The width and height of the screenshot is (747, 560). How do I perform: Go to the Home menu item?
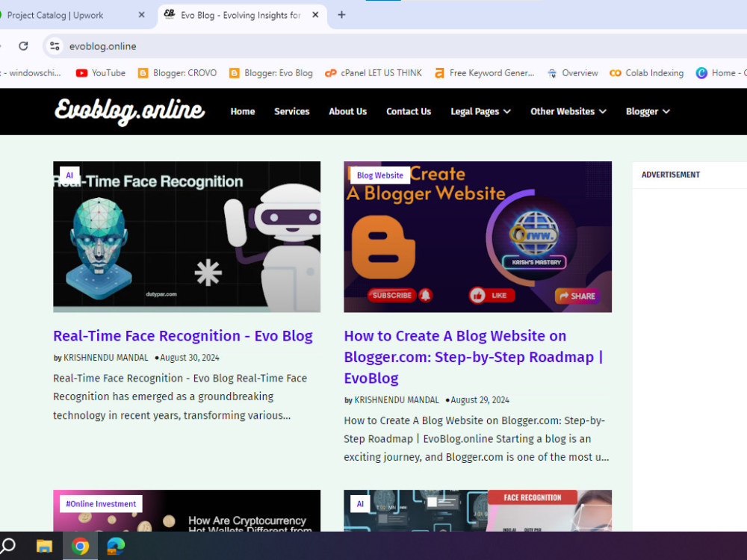243,111
